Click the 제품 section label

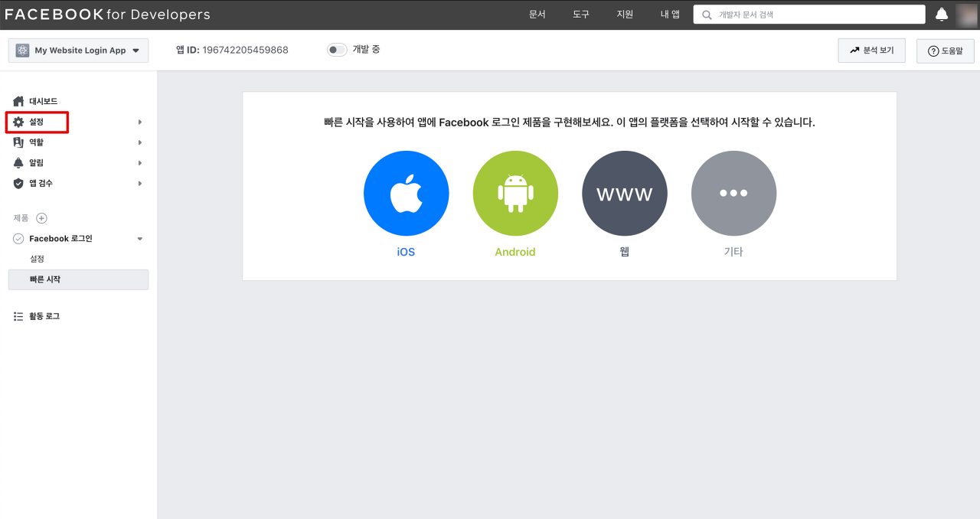(x=21, y=218)
